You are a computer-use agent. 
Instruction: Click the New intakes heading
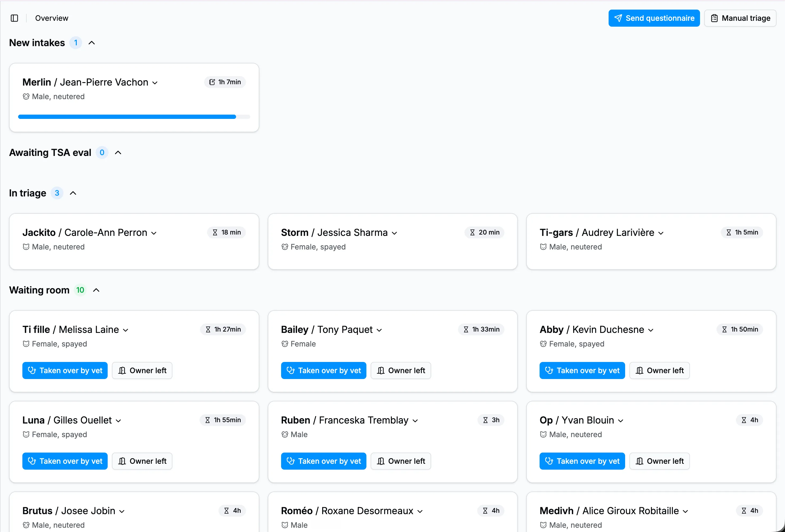pyautogui.click(x=37, y=43)
